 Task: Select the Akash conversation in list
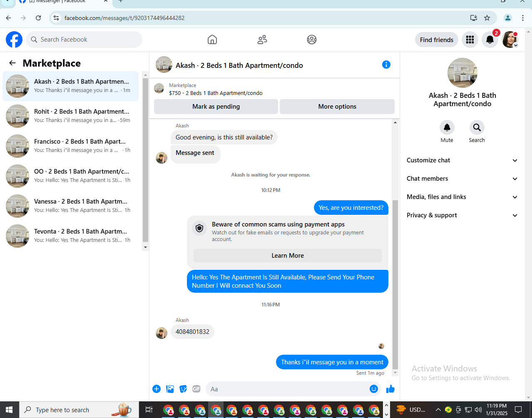[71, 86]
